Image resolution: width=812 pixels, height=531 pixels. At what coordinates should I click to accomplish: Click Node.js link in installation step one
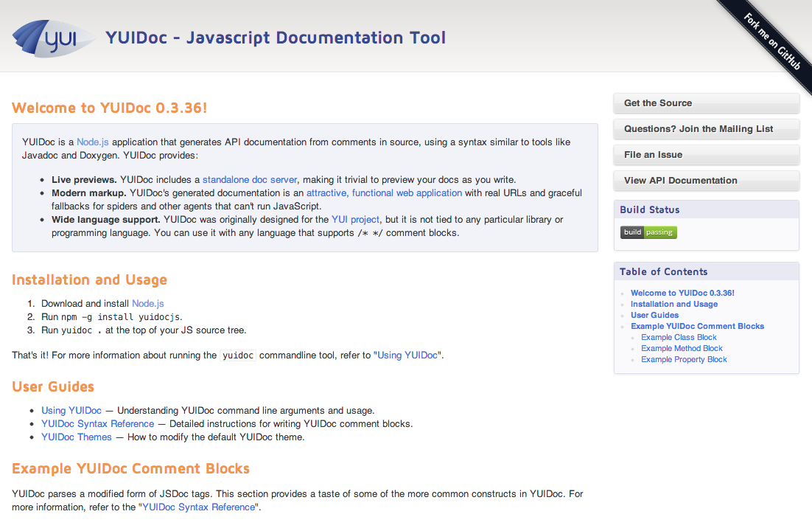147,304
